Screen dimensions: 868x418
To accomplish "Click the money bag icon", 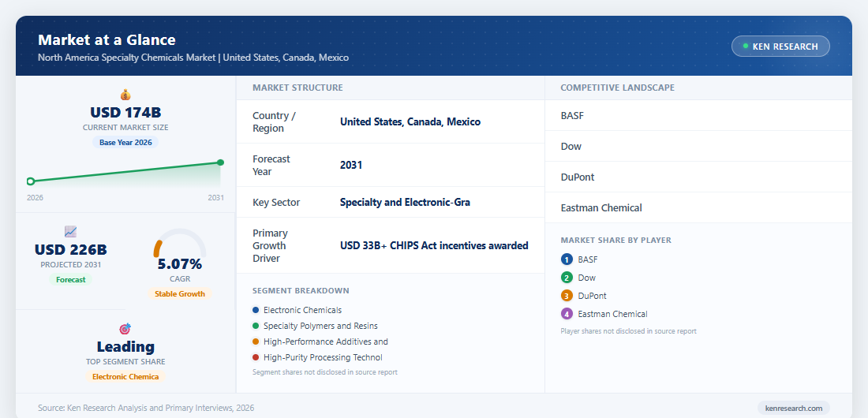I will tap(125, 95).
